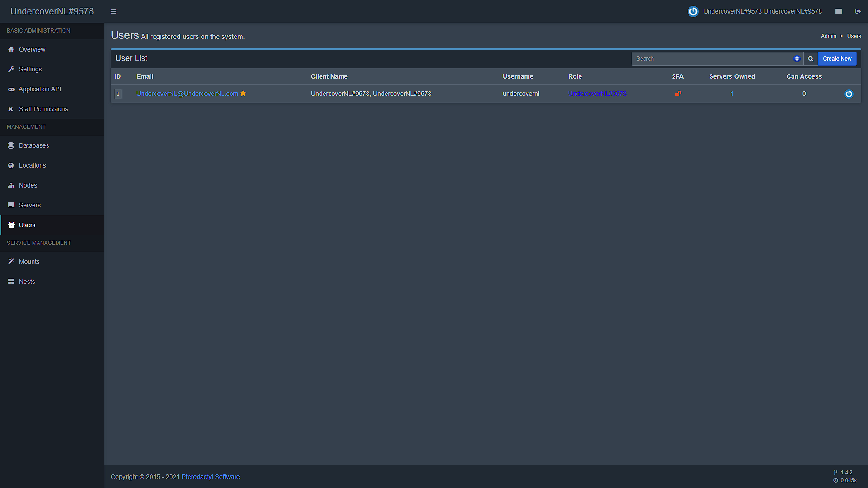The height and width of the screenshot is (488, 868).
Task: Select Users in the sidebar
Action: (52, 225)
